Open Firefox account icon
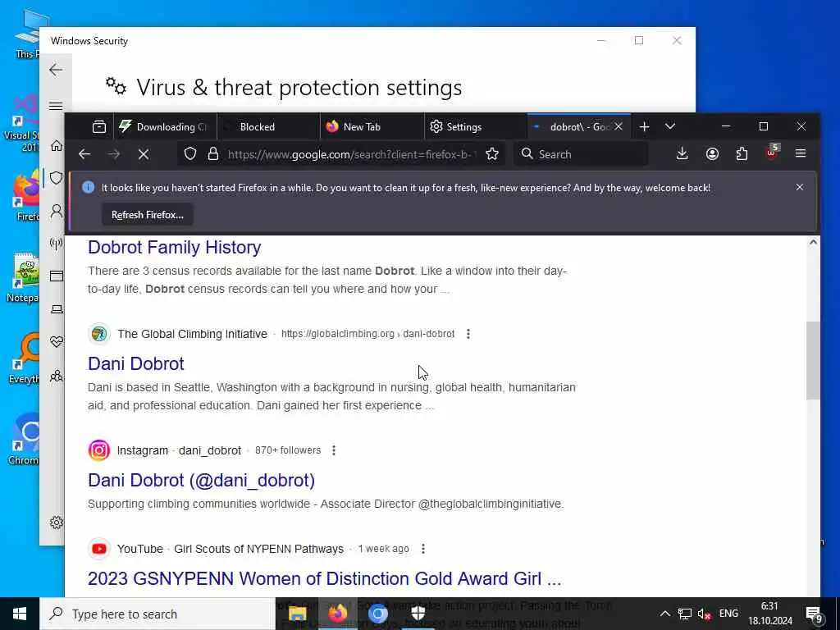The width and height of the screenshot is (840, 630). click(712, 154)
